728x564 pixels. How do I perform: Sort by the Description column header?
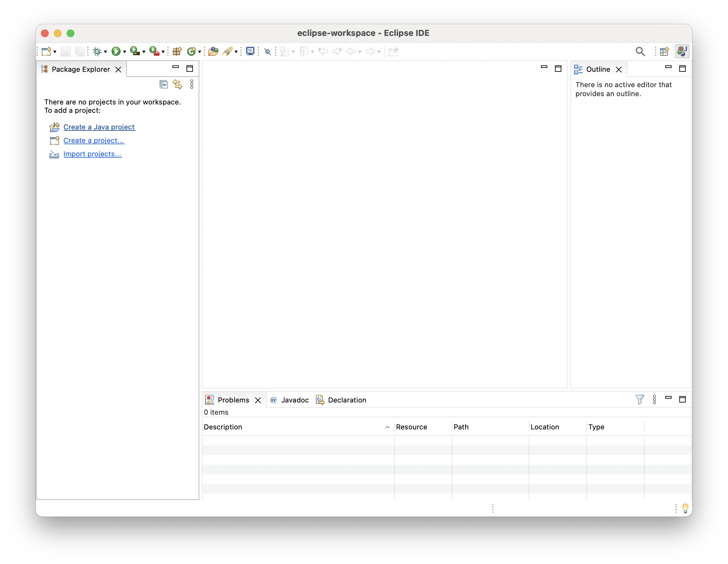tap(223, 427)
